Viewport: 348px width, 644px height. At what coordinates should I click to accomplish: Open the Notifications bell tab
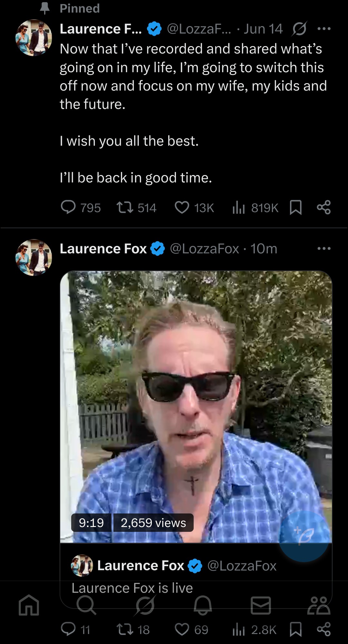[203, 605]
